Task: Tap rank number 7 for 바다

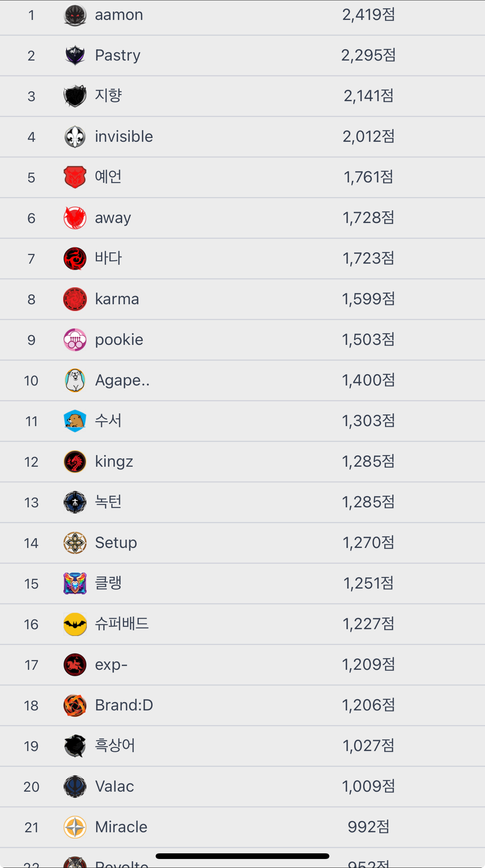Action: pos(31,259)
